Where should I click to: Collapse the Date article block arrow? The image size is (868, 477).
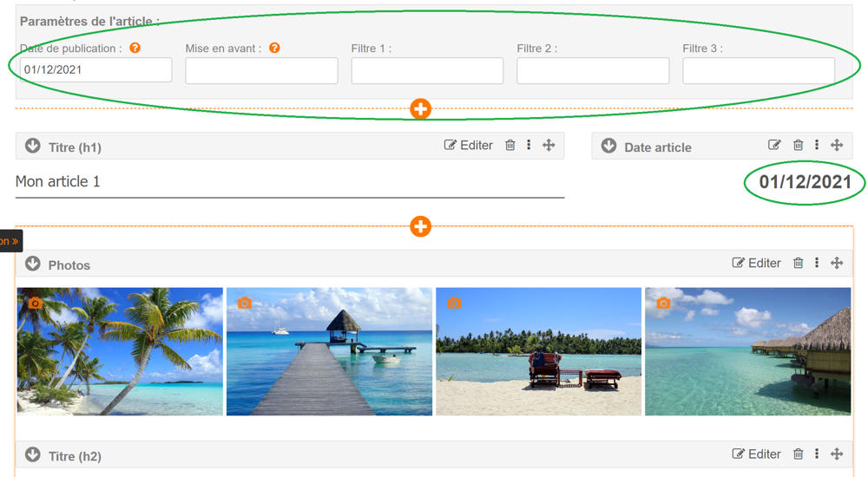pyautogui.click(x=608, y=146)
